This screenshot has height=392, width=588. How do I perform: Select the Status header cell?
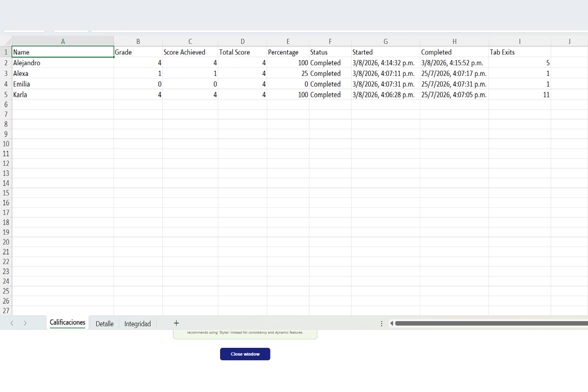coord(330,52)
